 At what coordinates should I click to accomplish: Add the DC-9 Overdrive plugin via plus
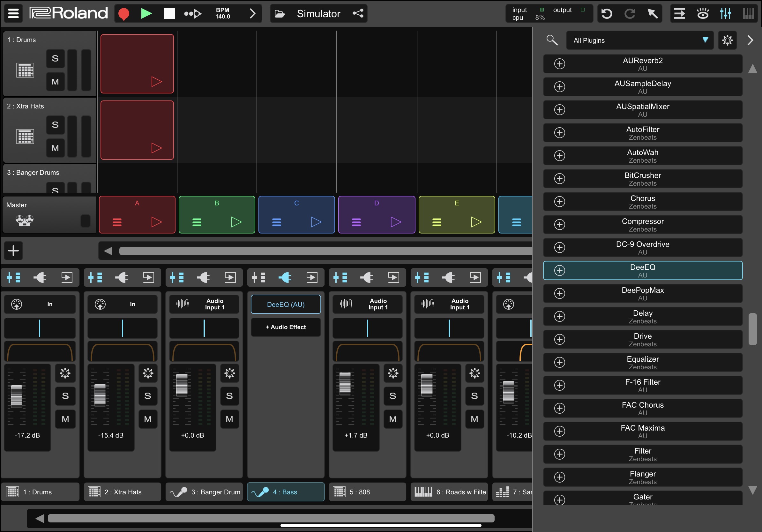[x=560, y=248]
